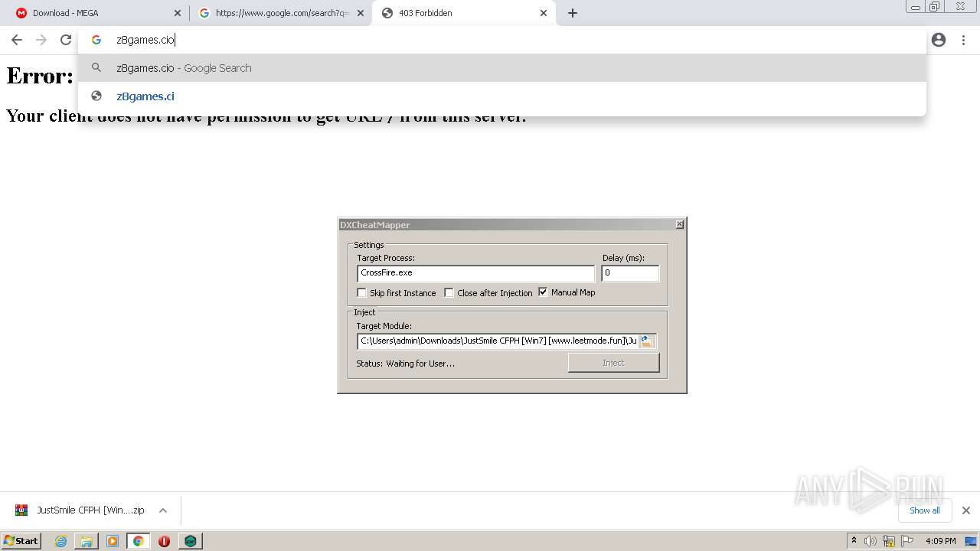Expand options for the JustSmile CFPH download

click(163, 510)
